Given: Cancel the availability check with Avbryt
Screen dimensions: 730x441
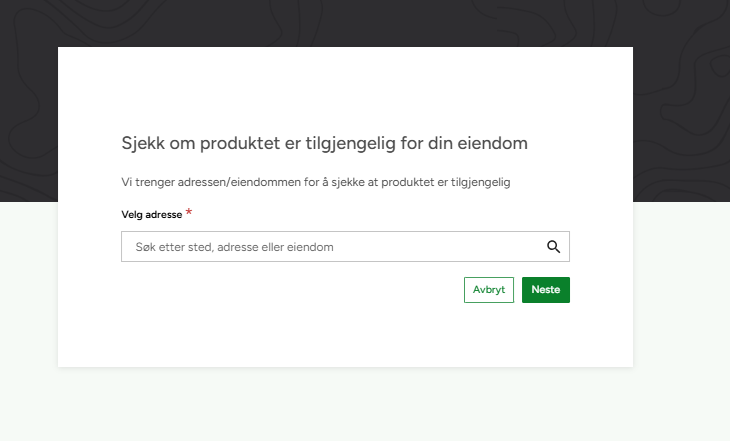Looking at the screenshot, I should (489, 290).
